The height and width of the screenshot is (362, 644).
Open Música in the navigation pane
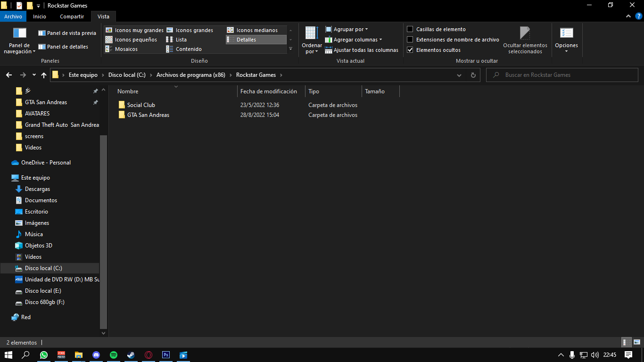click(x=34, y=234)
